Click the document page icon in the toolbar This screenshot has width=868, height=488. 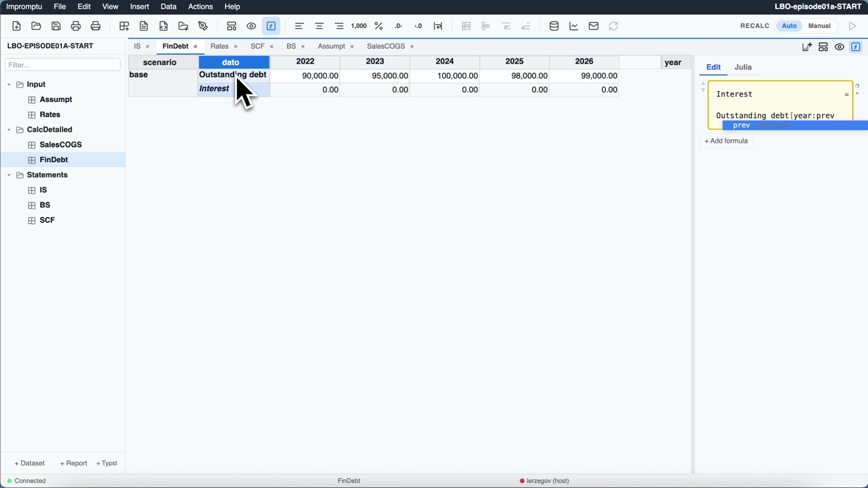coord(144,26)
